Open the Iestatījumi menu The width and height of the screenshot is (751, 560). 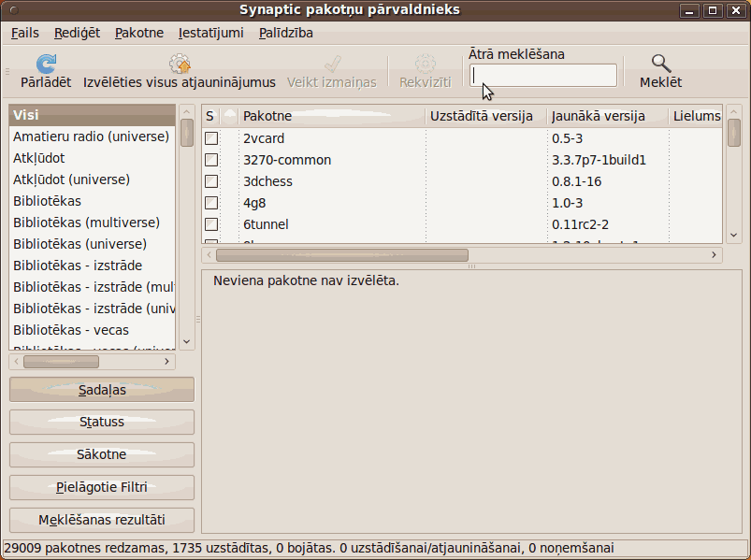[211, 33]
